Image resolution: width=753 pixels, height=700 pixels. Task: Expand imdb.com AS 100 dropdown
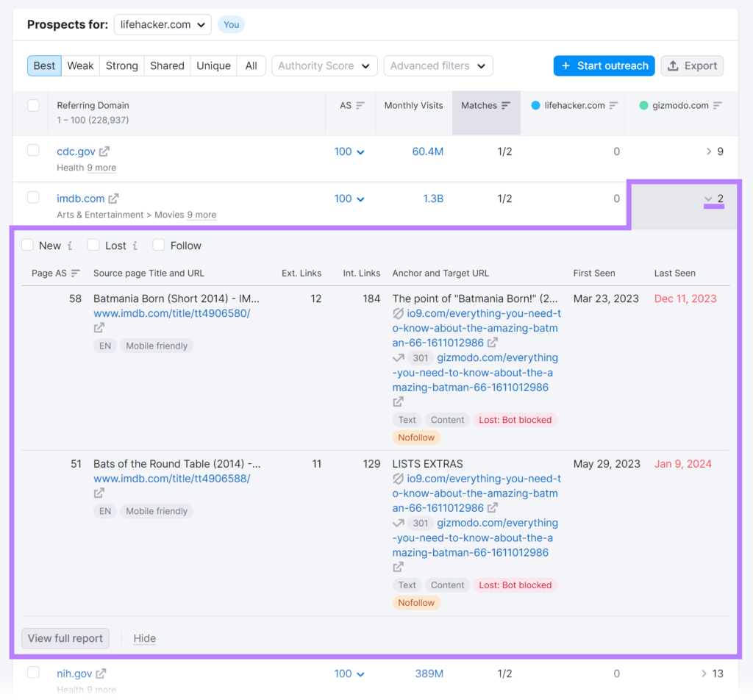[x=349, y=199]
